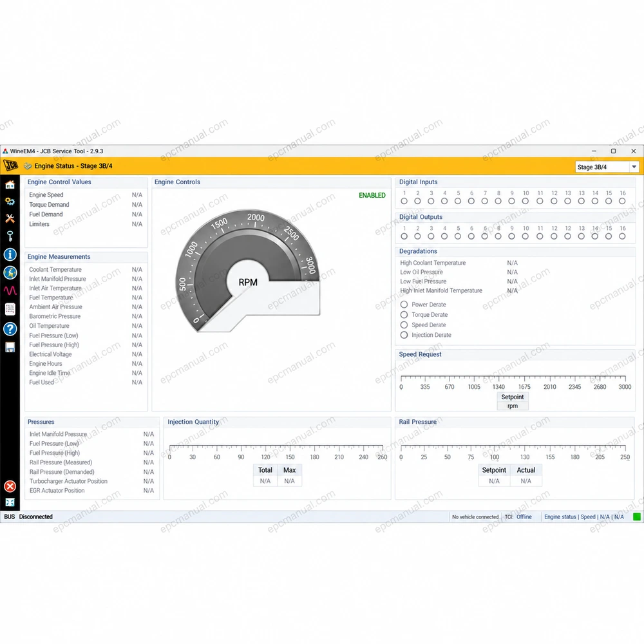Click the RPM gauge dial
644x644 pixels.
(248, 271)
